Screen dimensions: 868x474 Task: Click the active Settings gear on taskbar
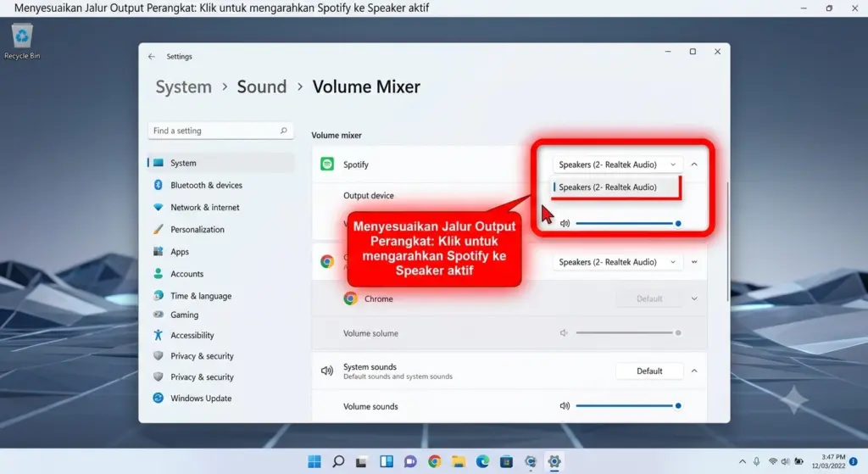coord(554,461)
